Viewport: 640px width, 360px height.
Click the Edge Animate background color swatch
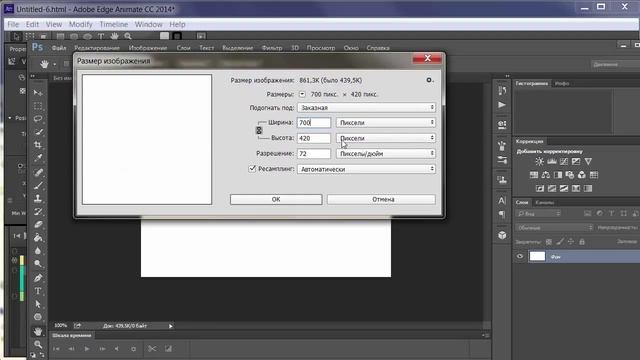pos(164,36)
